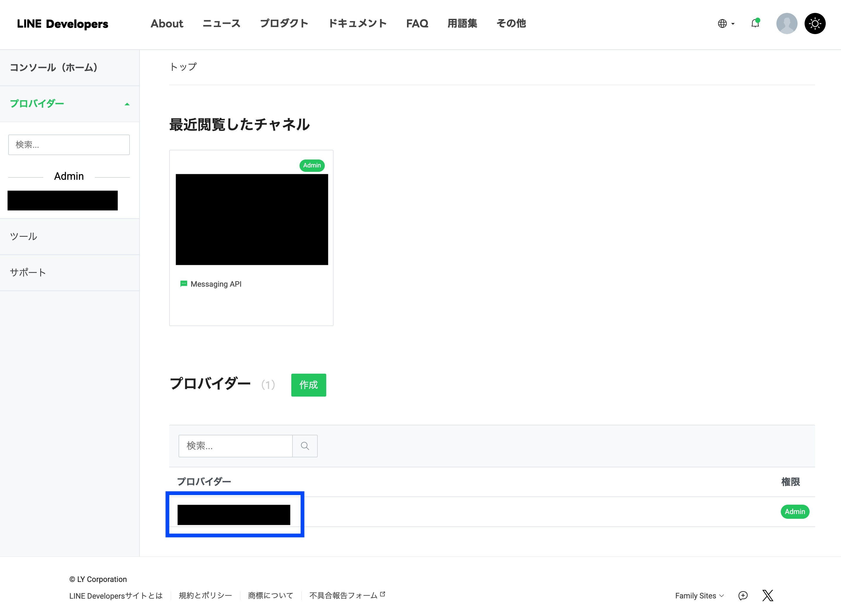Click the green 作成 button

click(308, 385)
